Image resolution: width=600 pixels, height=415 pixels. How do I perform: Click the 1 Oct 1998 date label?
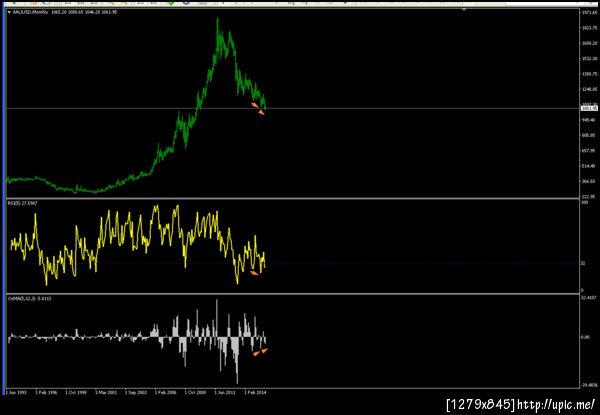click(76, 392)
